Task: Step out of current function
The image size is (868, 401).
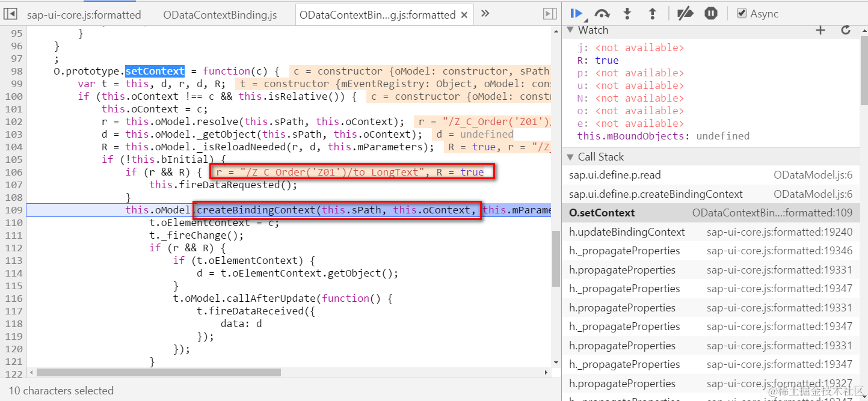Action: (652, 13)
